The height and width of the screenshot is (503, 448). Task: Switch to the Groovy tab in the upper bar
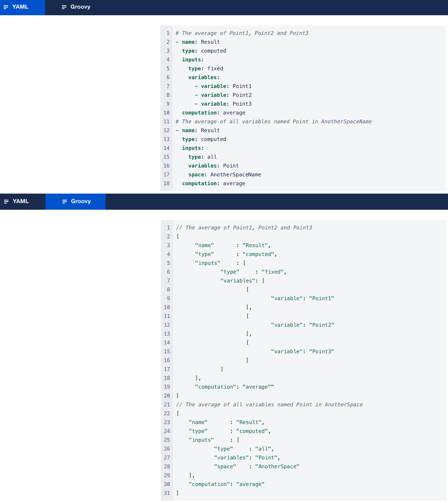[80, 7]
